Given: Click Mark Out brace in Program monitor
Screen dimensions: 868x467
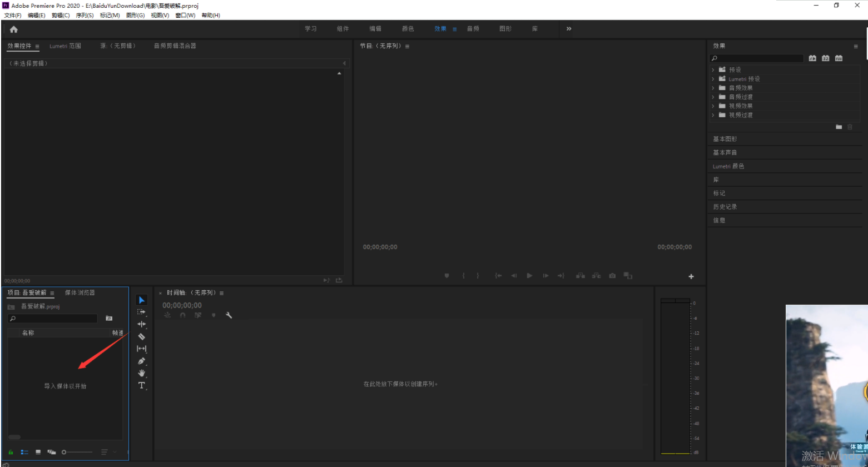Looking at the screenshot, I should (478, 276).
